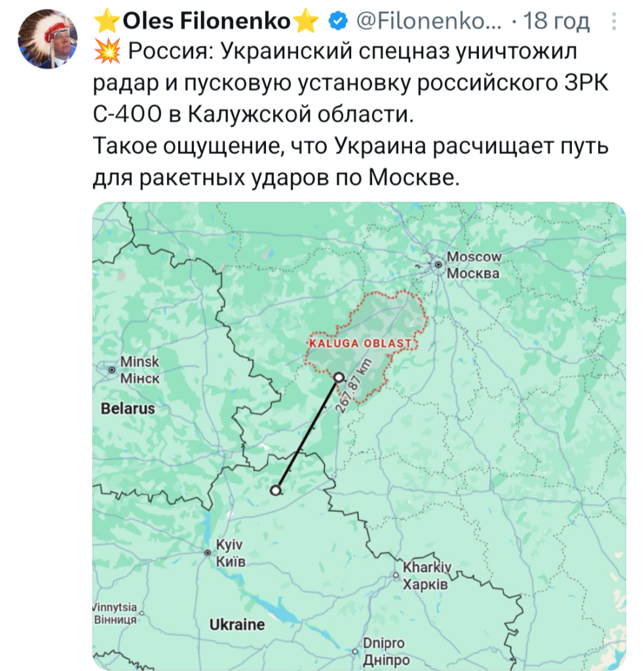This screenshot has height=671, width=644.
Task: Open the Oles Filonenko display name link
Action: point(206,23)
